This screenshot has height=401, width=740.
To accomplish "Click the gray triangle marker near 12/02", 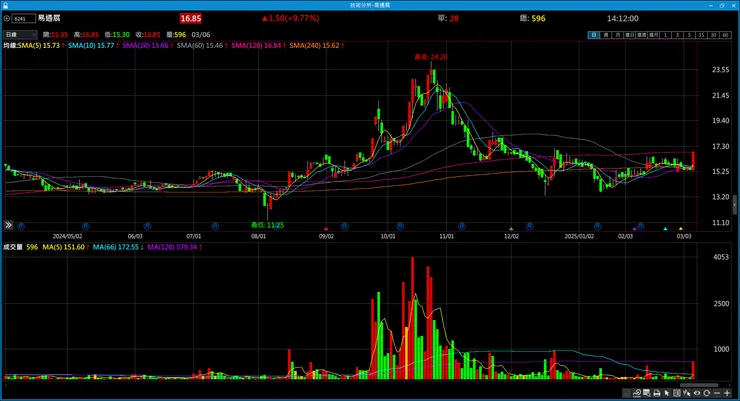I will (x=511, y=228).
